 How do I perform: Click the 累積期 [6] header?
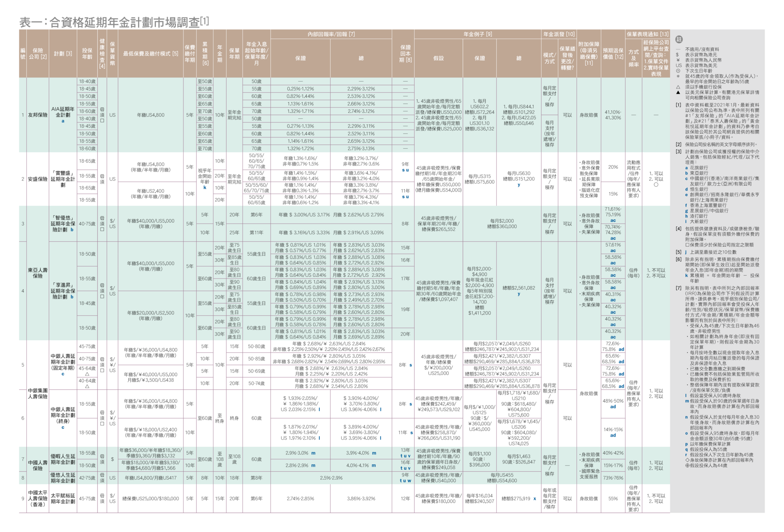205,54
